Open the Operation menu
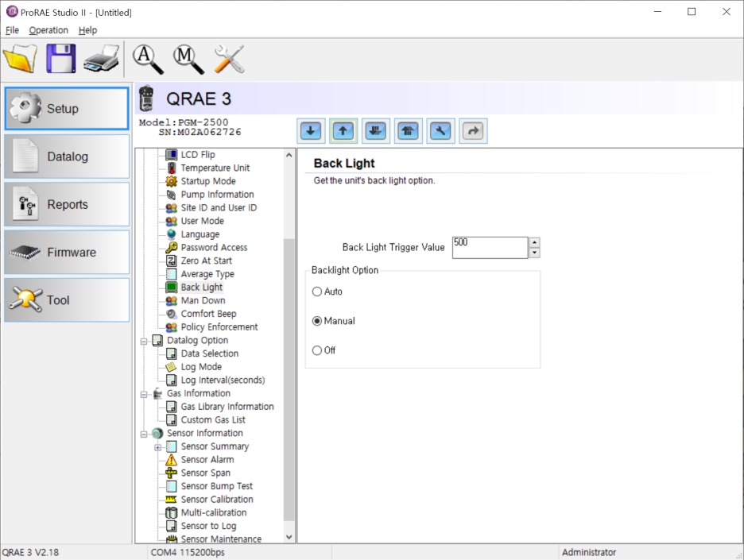Screen dimensions: 744x560 (48, 30)
